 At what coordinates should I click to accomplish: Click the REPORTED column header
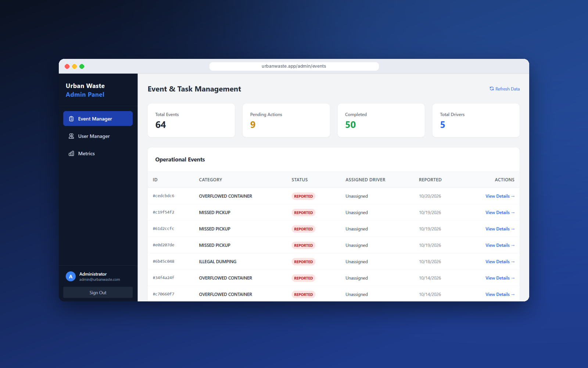(x=430, y=180)
